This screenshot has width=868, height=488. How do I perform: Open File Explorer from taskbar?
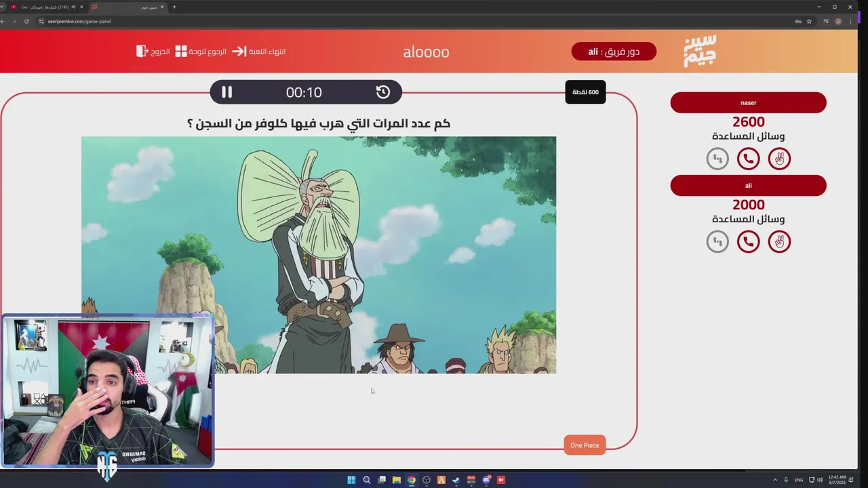[397, 480]
